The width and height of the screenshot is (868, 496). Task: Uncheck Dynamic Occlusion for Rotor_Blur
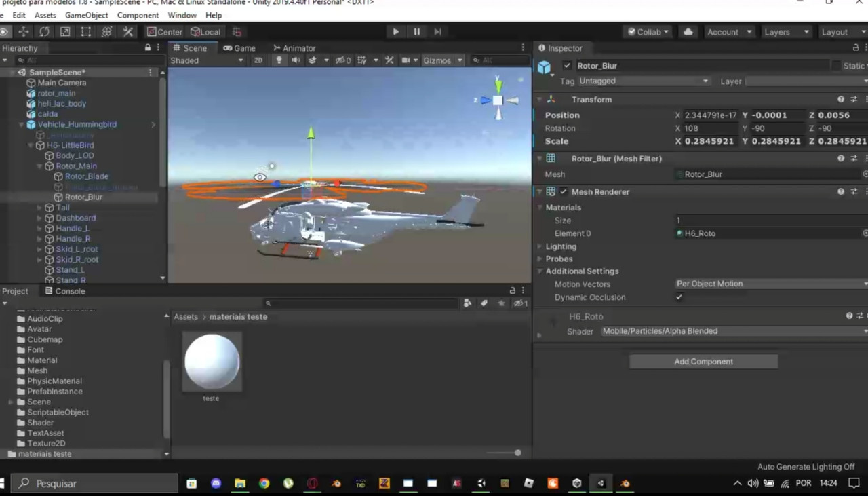pyautogui.click(x=679, y=297)
